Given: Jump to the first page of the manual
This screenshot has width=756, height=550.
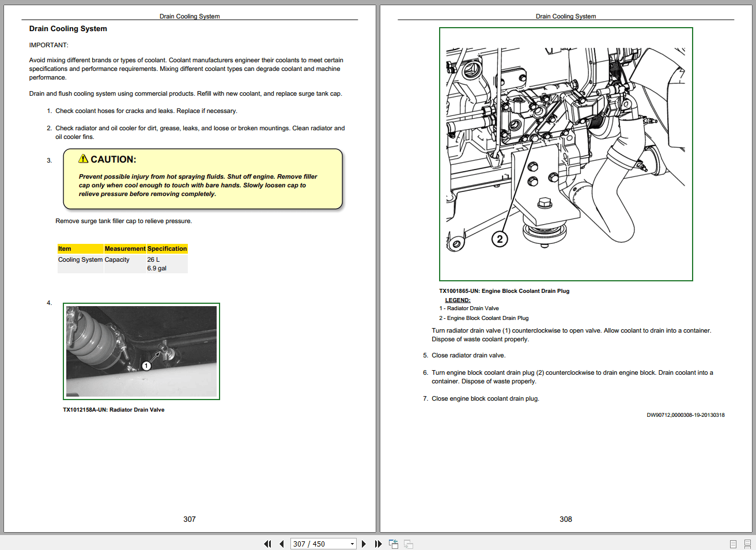Looking at the screenshot, I should [267, 544].
